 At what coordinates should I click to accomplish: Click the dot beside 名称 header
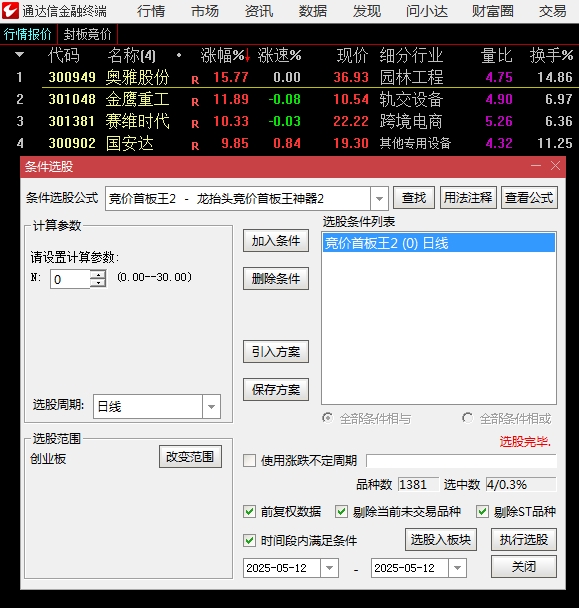179,55
